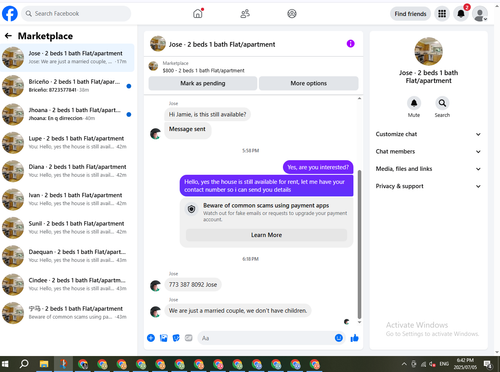Screen dimensions: 500x372
Task: Open Windows Start menu
Action: coord(5,364)
